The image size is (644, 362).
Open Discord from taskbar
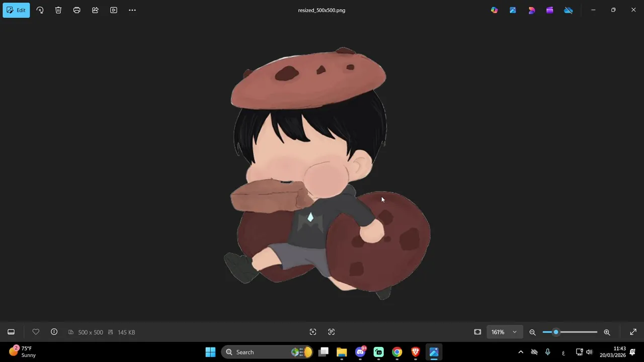pyautogui.click(x=360, y=352)
